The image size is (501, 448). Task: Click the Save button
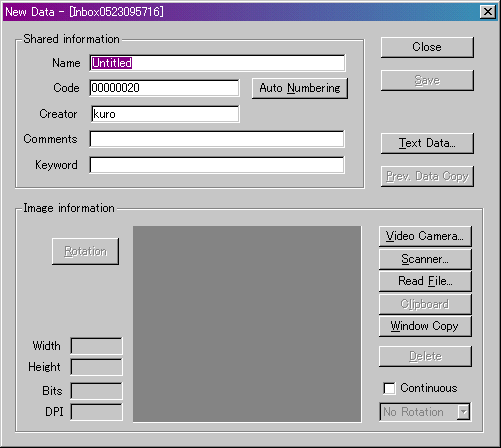427,80
